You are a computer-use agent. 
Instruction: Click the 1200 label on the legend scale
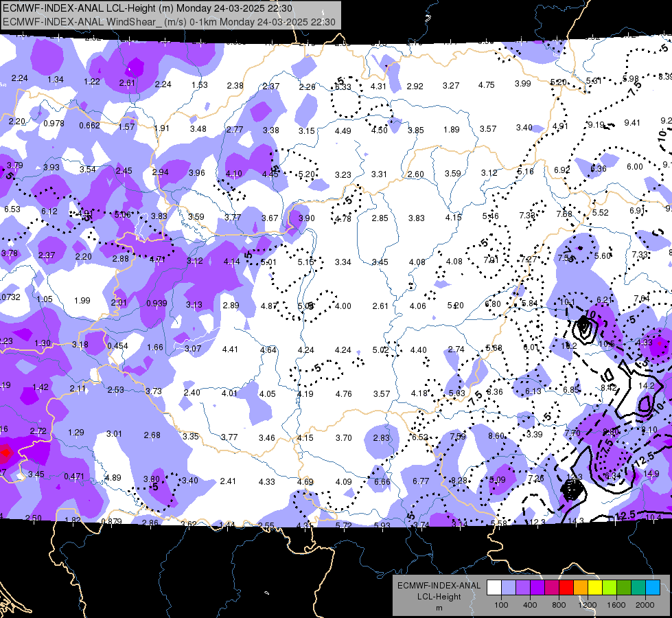[x=587, y=605]
